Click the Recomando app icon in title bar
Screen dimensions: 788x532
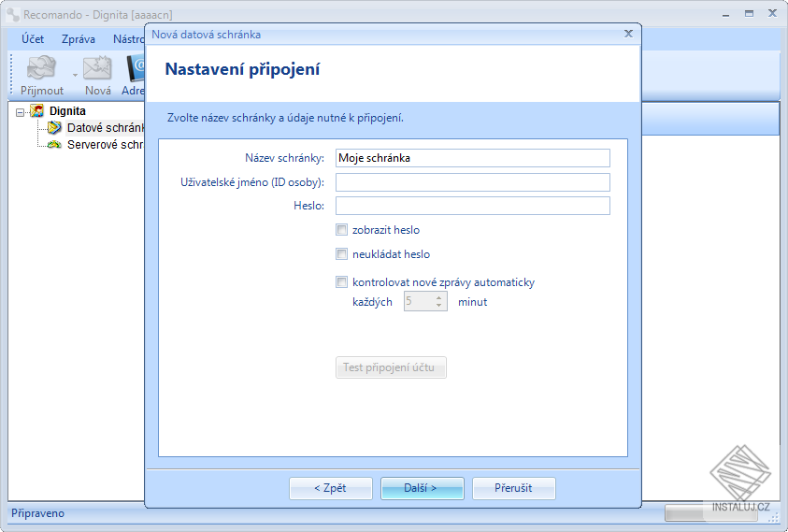tap(13, 14)
